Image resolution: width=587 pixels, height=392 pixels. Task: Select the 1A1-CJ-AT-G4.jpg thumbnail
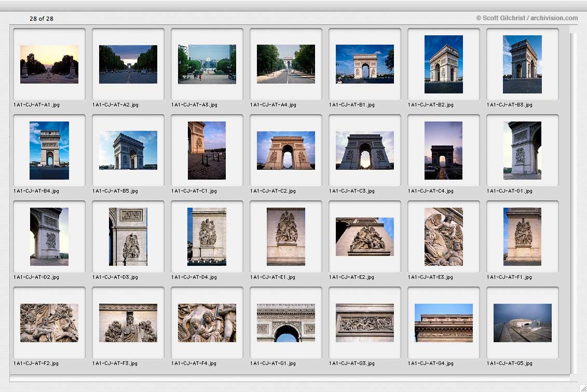tap(444, 323)
